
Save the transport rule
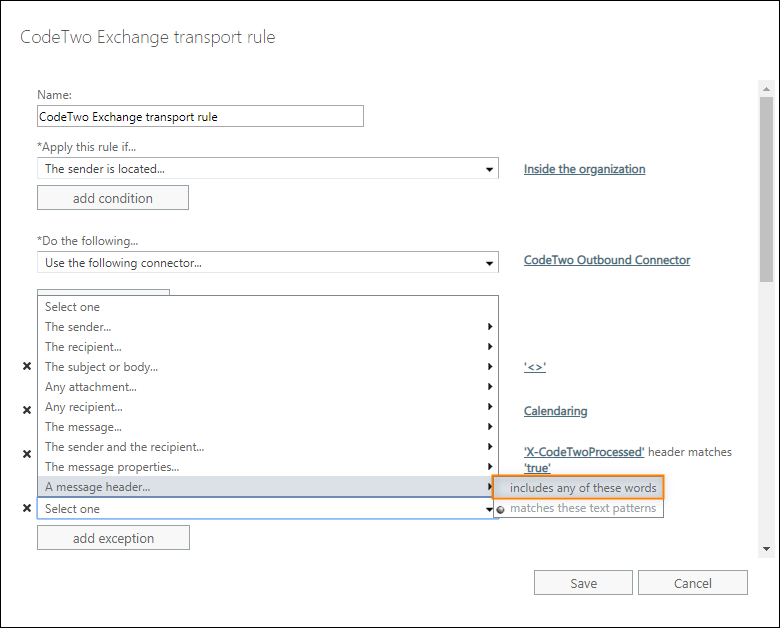tap(583, 583)
